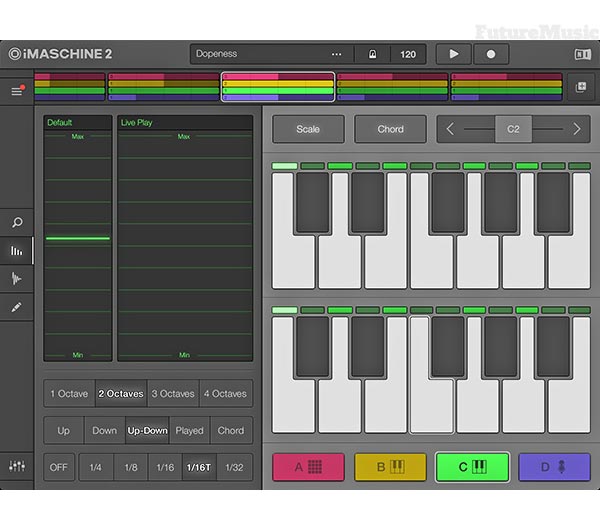
Task: Click the green Default level line
Action: (x=78, y=238)
